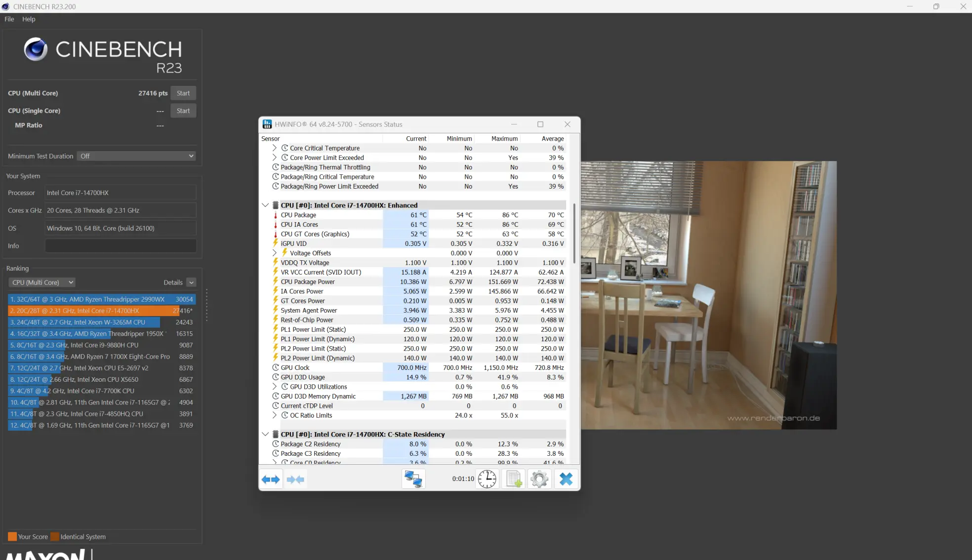Viewport: 972px width, 560px height.
Task: Click clock icon beside Package/Ring Thermal Throttling
Action: 276,167
